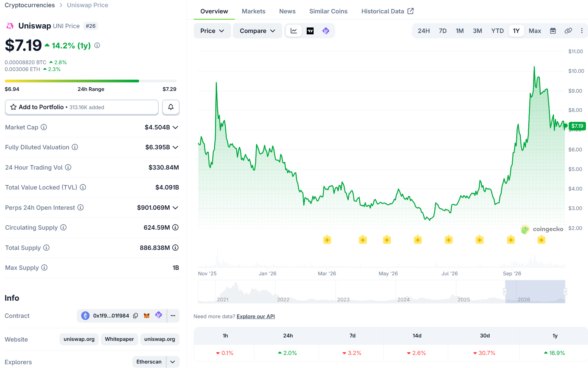Screen dimensions: 588x368
Task: Add the token to MetaMask fox icon
Action: (x=147, y=315)
